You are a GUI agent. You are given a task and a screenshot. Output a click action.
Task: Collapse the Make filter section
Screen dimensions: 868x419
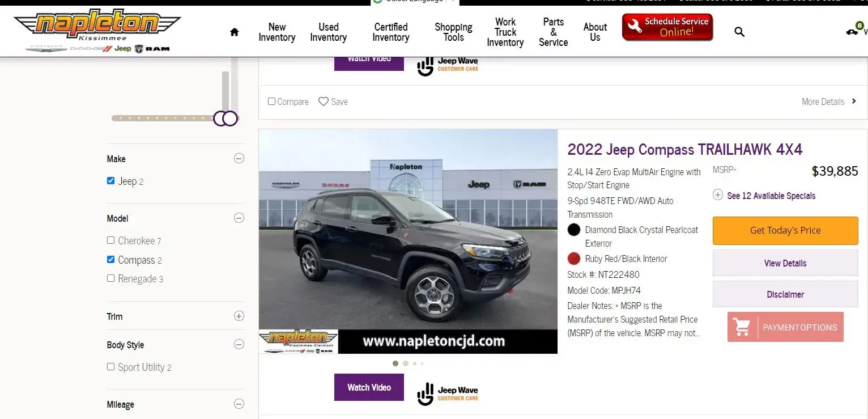239,159
